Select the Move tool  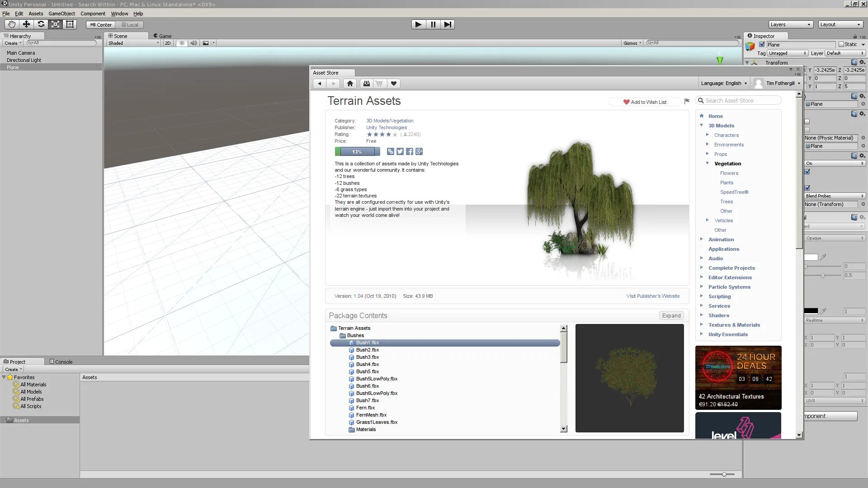[26, 24]
